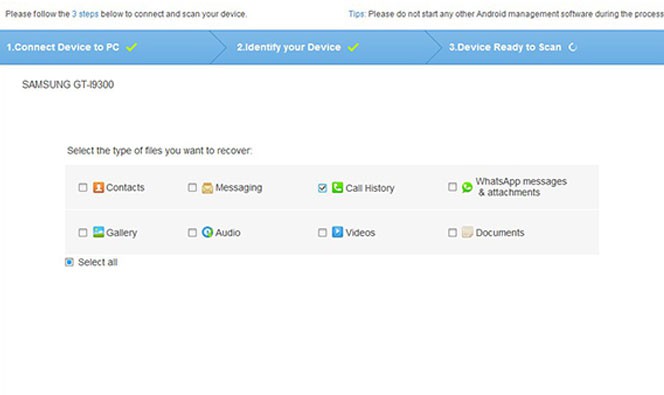Click the Documents label
This screenshot has width=664, height=395.
500,232
